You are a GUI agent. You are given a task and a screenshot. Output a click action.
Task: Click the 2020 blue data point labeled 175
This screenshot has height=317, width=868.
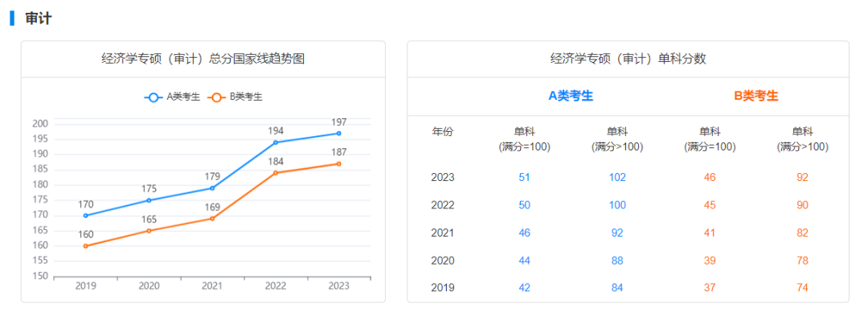click(x=149, y=200)
